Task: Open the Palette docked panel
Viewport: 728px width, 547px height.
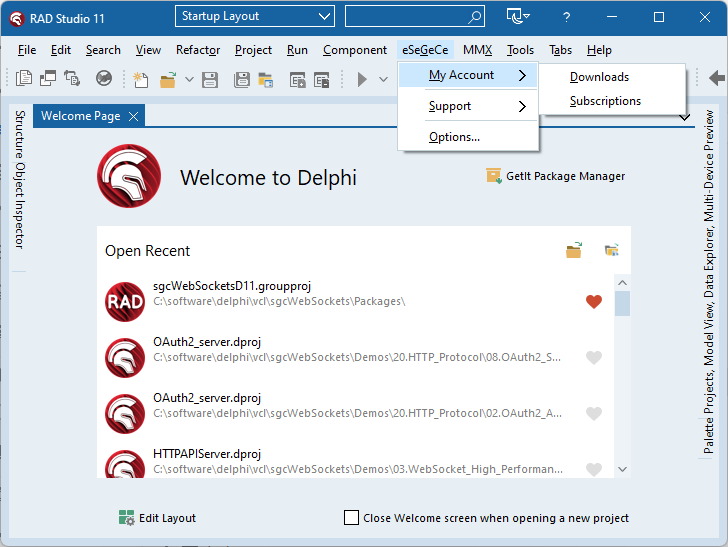Action: pyautogui.click(x=708, y=436)
